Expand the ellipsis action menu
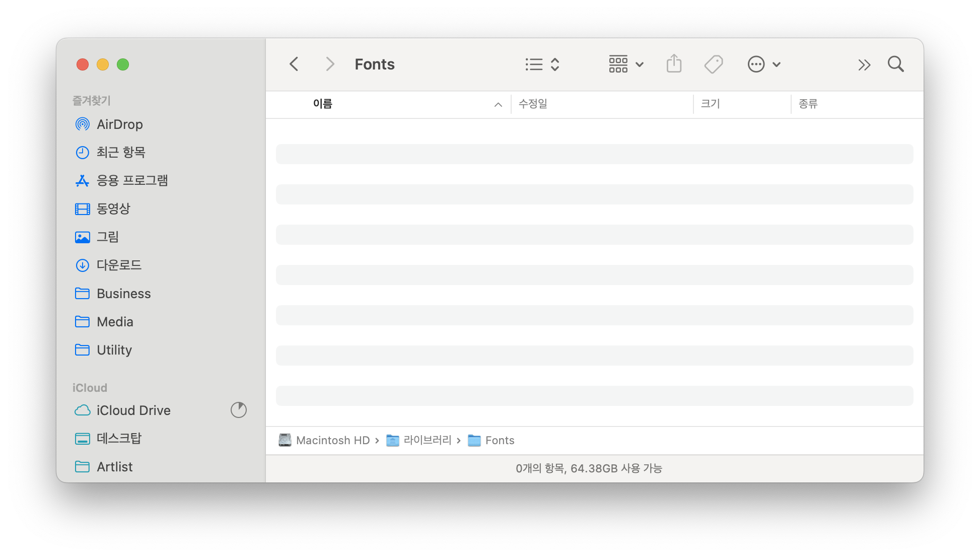 click(763, 64)
